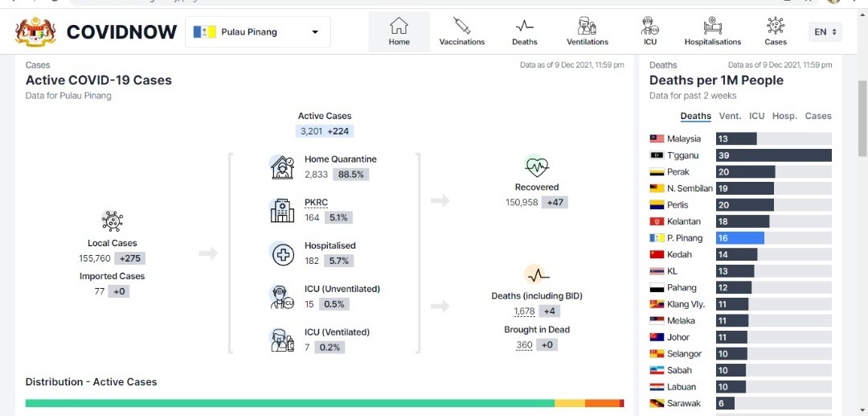Click the '+47' Recovered badge

point(555,202)
